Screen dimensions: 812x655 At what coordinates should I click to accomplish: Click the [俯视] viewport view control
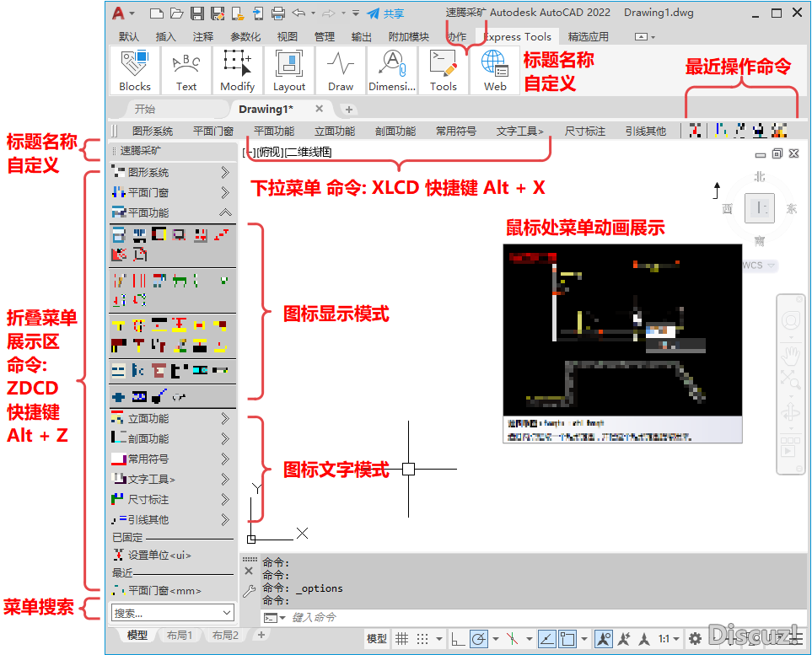(271, 153)
